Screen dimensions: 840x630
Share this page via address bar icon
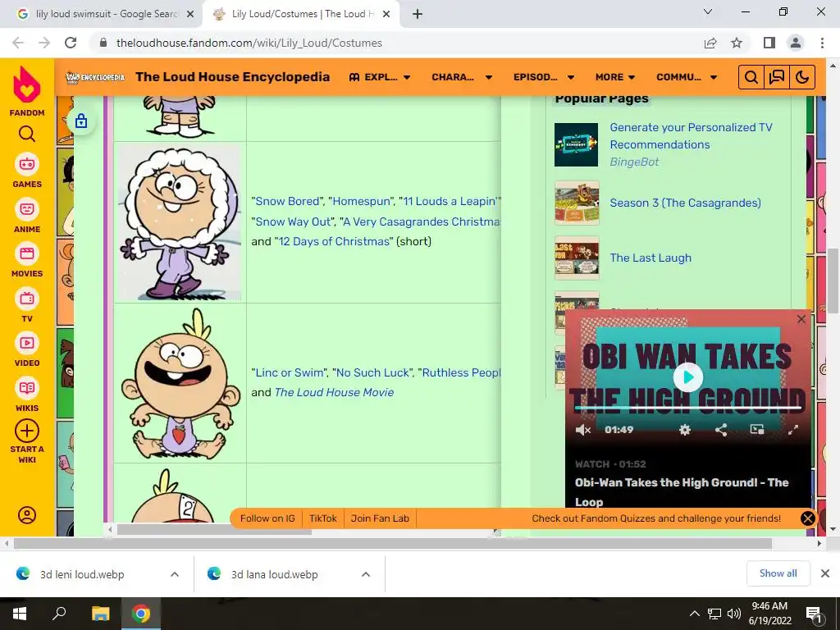pos(710,43)
